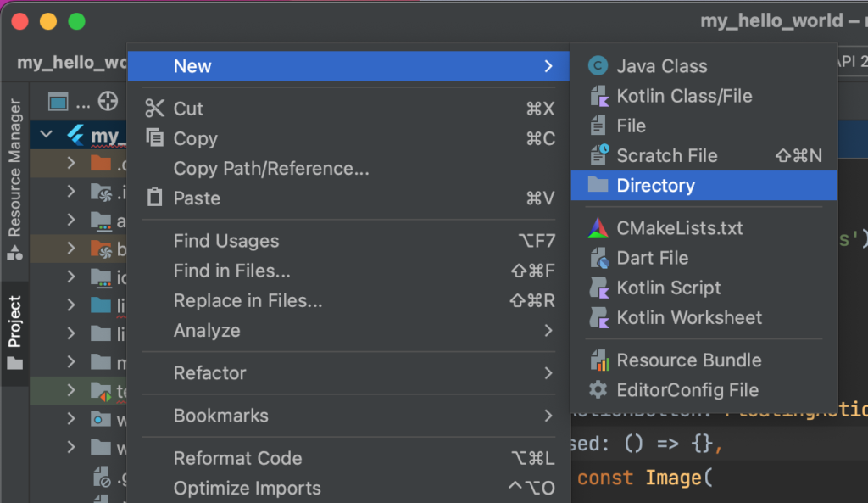This screenshot has height=503, width=868.
Task: Choose the Kotlin Class/File icon
Action: [599, 96]
